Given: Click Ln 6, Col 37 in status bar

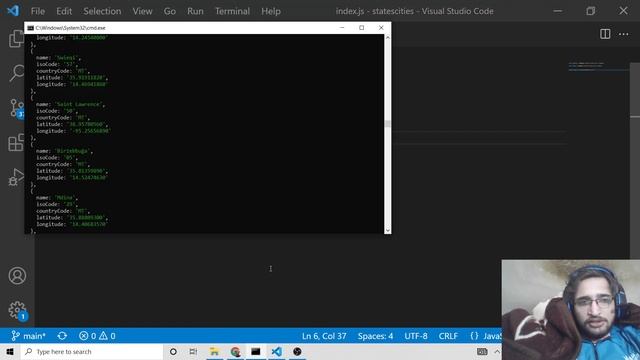Looking at the screenshot, I should tap(324, 336).
